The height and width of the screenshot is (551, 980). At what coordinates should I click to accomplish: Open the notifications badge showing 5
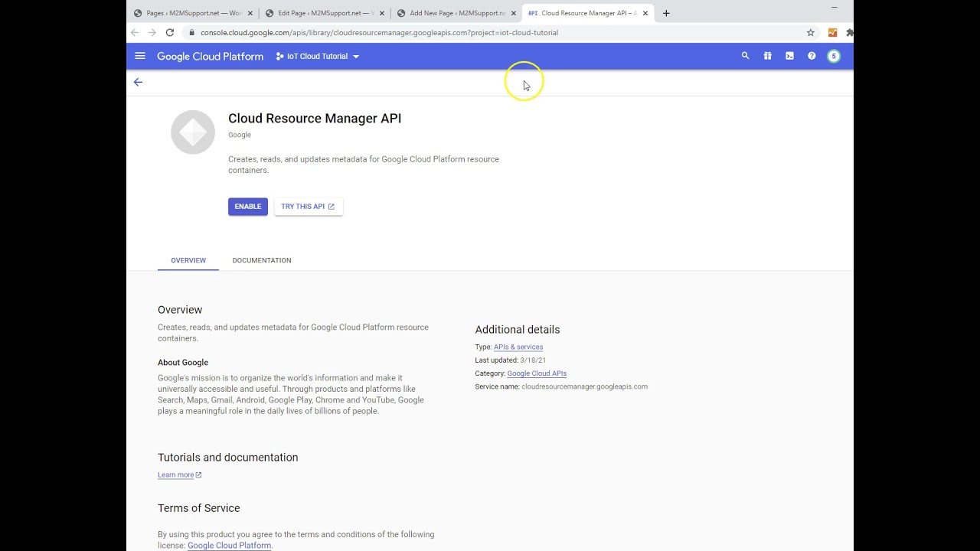(834, 56)
